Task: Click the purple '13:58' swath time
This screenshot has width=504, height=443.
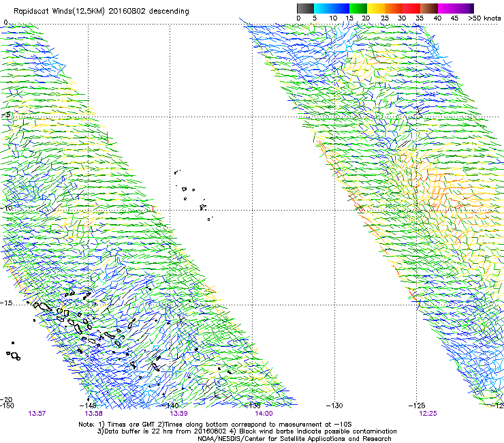Action: (93, 414)
